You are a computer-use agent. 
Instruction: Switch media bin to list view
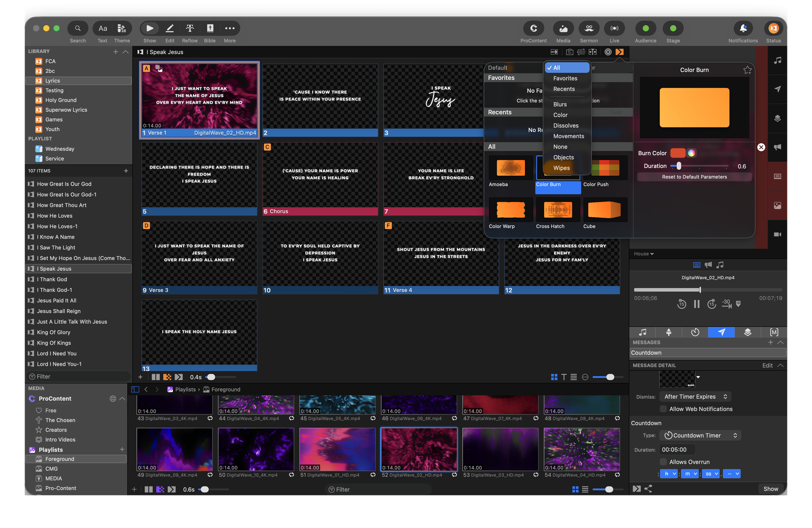tap(585, 489)
